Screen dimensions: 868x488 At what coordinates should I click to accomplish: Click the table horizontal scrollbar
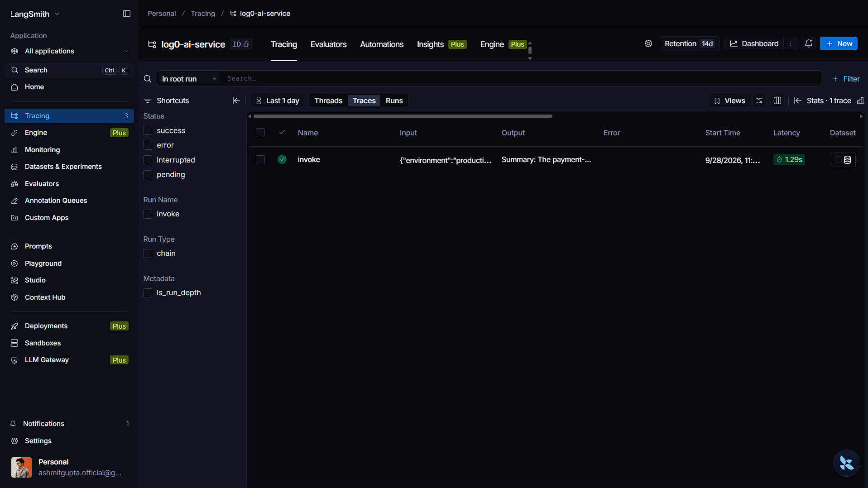403,116
